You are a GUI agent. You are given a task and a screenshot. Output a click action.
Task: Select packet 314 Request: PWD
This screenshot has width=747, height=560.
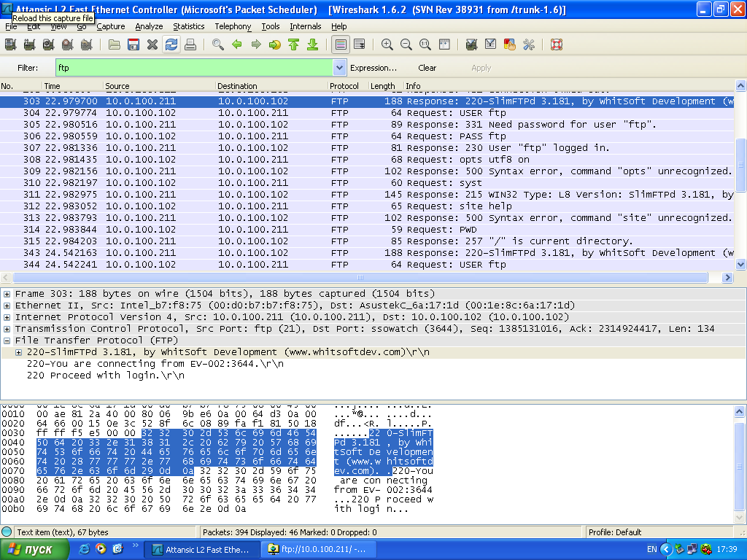(x=367, y=230)
